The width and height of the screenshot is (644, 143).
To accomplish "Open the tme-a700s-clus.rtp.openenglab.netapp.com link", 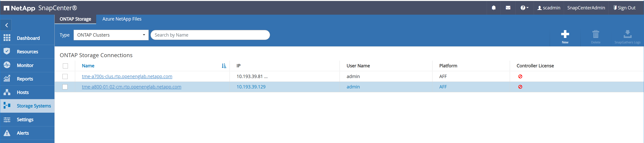I will point(127,76).
